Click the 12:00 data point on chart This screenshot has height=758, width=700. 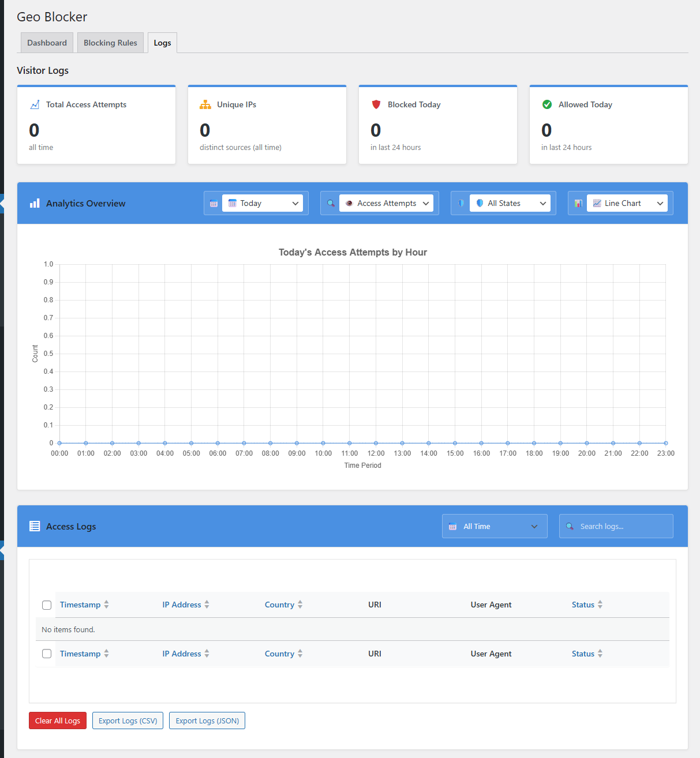[376, 443]
